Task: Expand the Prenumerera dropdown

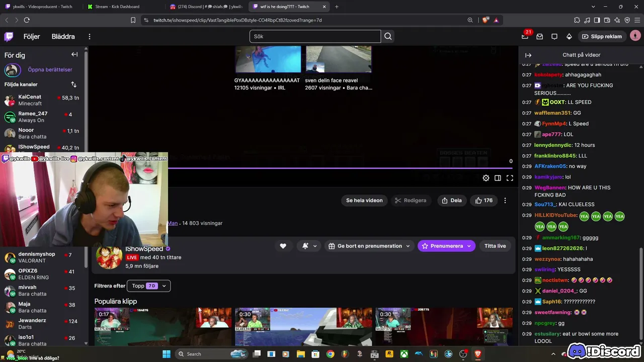Action: [x=469, y=246]
